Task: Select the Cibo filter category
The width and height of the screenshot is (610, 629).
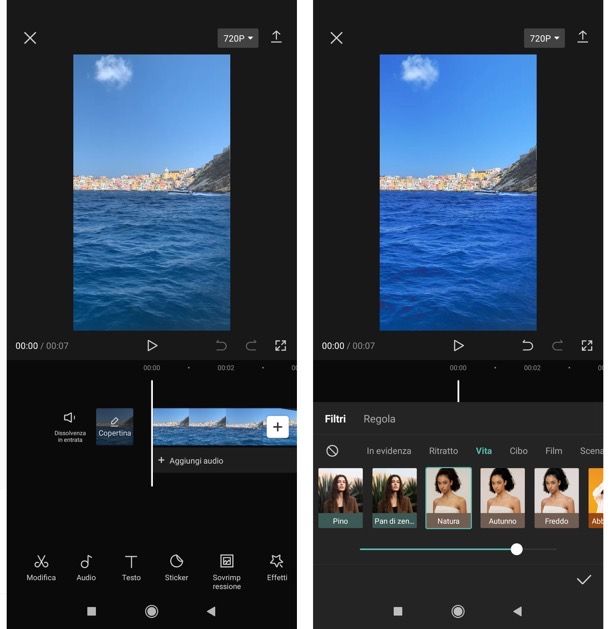Action: [x=519, y=451]
